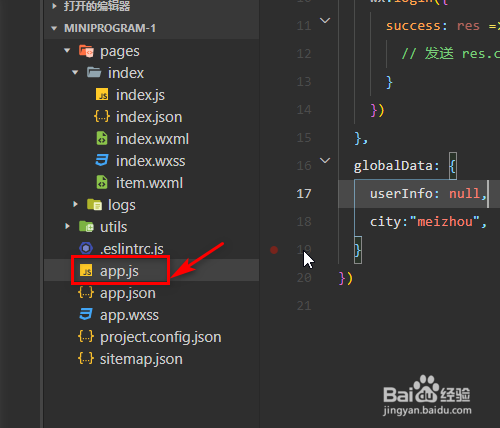Fold the code block at line 11
The height and width of the screenshot is (428, 500).
click(325, 21)
